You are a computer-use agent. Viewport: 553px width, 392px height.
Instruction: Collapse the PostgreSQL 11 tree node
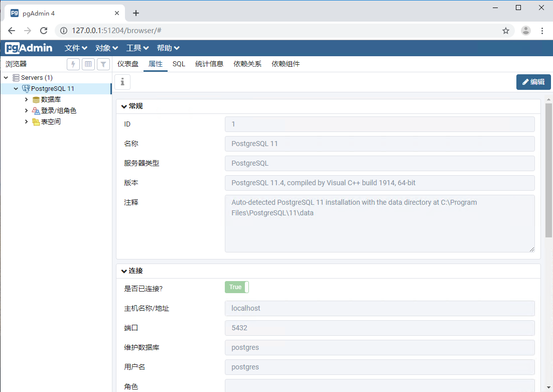[x=16, y=88]
